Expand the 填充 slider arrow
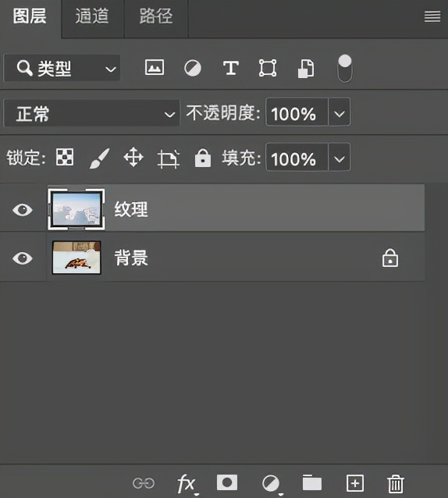This screenshot has height=498, width=448. (x=340, y=158)
